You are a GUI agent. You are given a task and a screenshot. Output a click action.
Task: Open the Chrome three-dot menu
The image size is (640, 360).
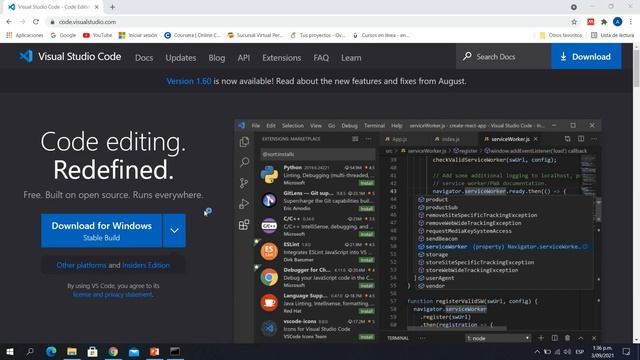pos(631,22)
